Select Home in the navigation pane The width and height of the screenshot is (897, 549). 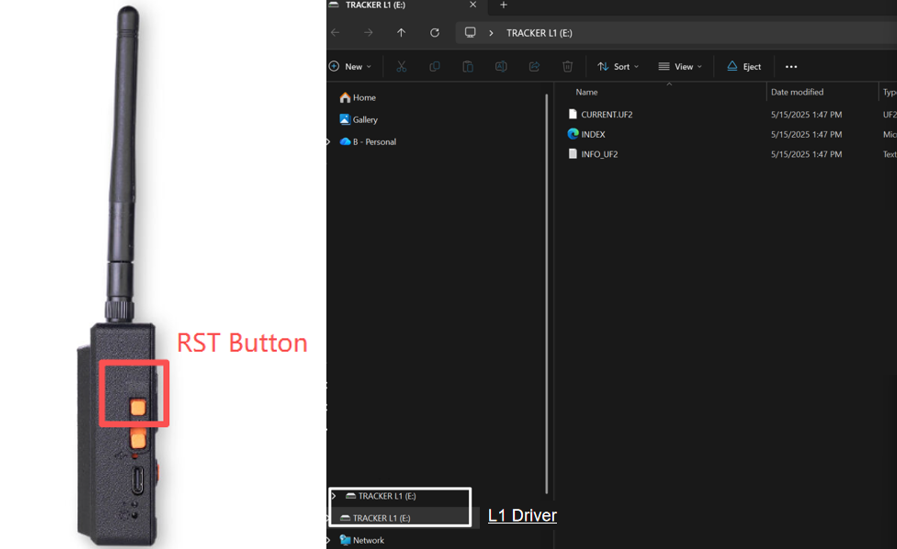coord(364,98)
